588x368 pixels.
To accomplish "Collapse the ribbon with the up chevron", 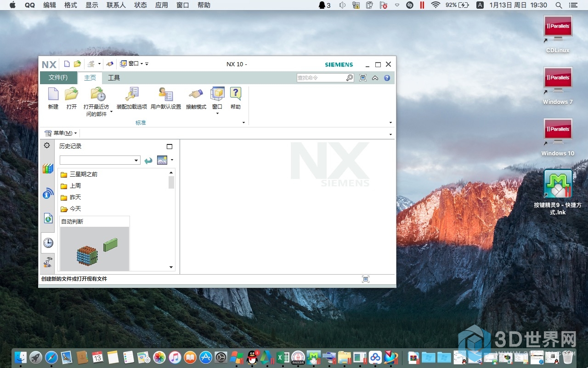I will (375, 78).
